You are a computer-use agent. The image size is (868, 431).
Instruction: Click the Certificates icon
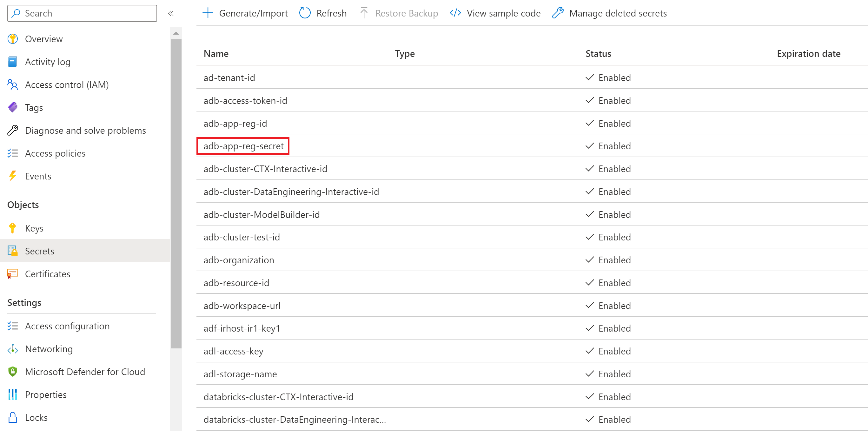13,274
